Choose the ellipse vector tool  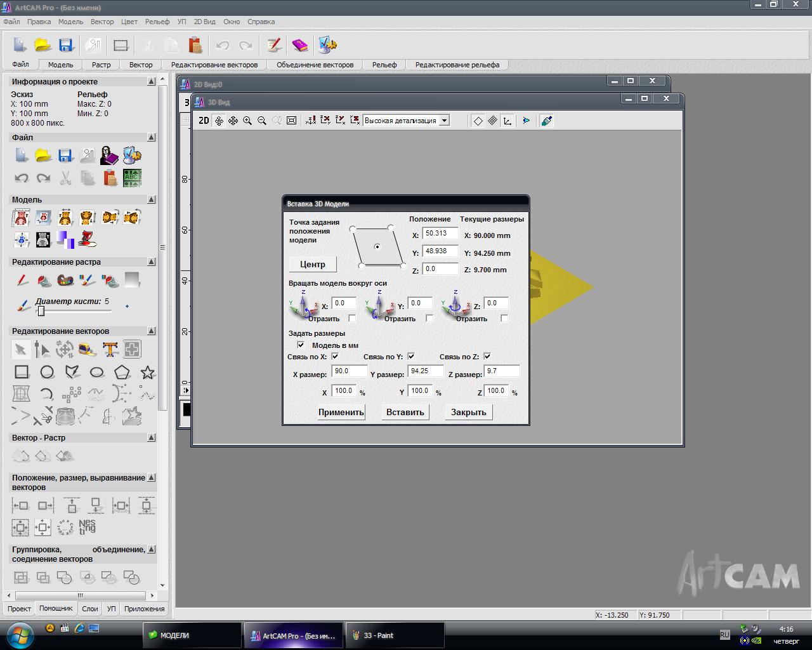[96, 373]
